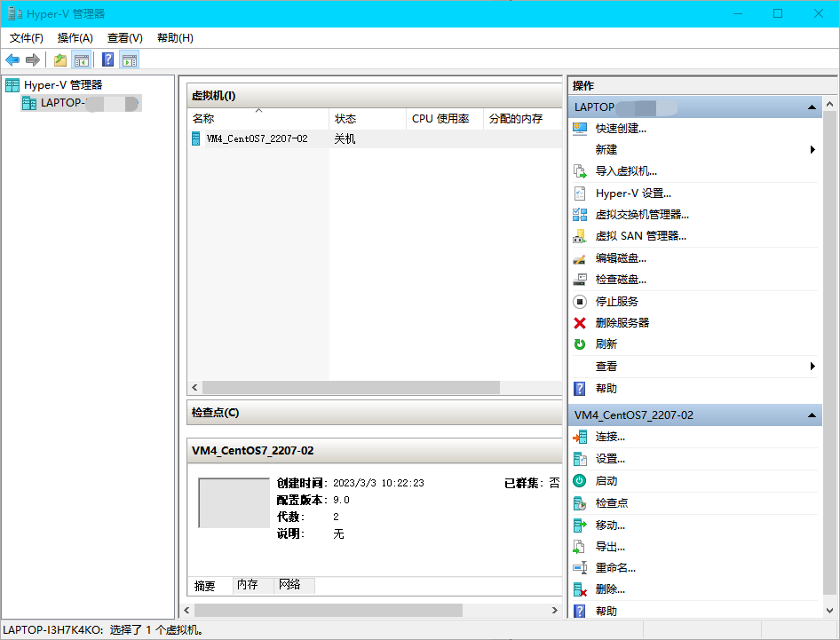The width and height of the screenshot is (840, 640).
Task: Open 帮助 under the LAPTOP actions
Action: coord(606,389)
